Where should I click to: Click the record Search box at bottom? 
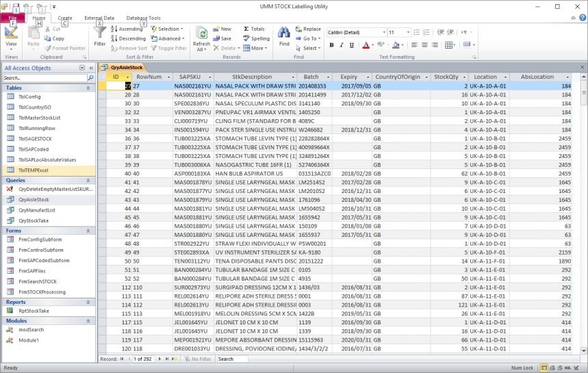(x=232, y=359)
